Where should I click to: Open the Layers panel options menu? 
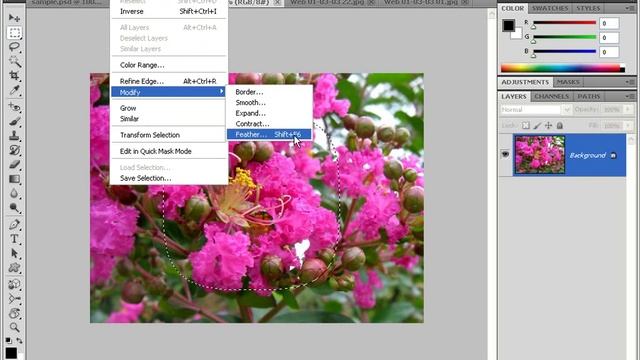[629, 96]
